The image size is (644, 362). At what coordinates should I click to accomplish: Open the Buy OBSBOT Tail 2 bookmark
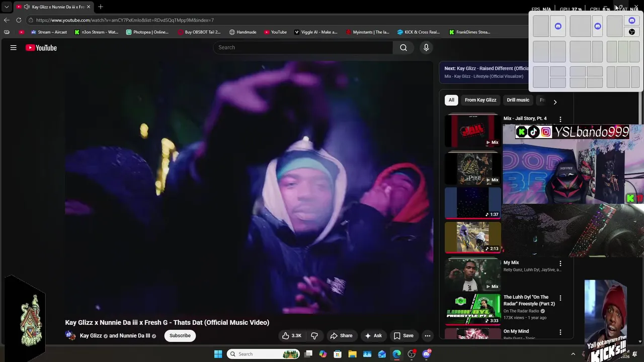199,32
